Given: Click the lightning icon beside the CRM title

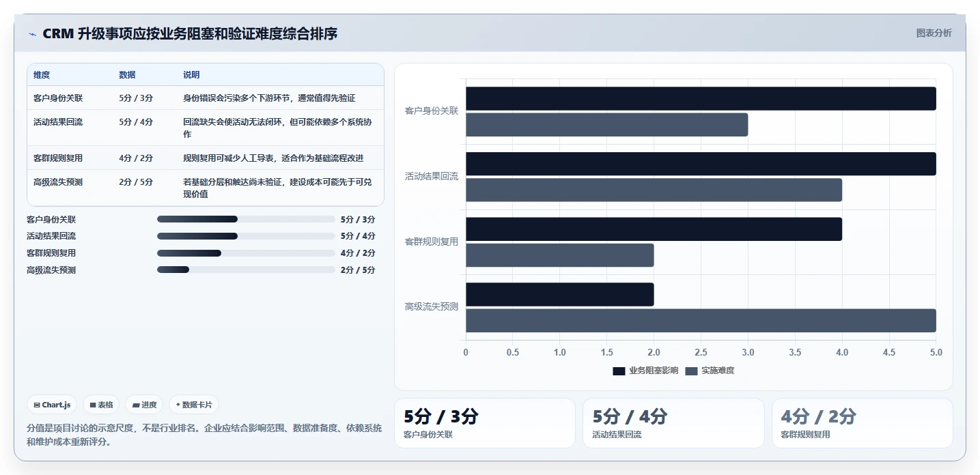Looking at the screenshot, I should click(x=32, y=34).
